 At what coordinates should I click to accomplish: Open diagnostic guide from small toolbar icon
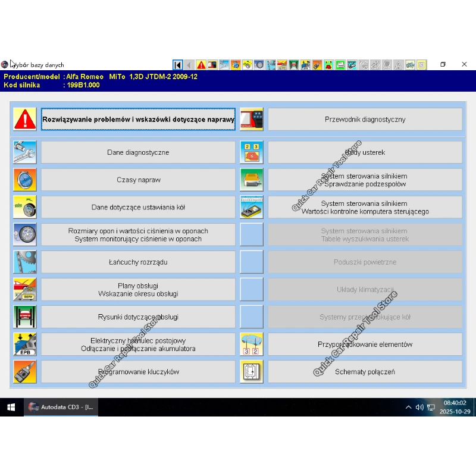212,65
